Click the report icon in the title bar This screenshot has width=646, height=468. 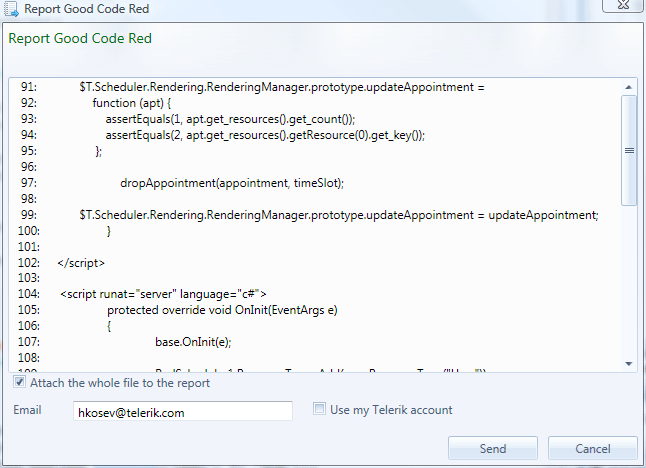(x=11, y=9)
